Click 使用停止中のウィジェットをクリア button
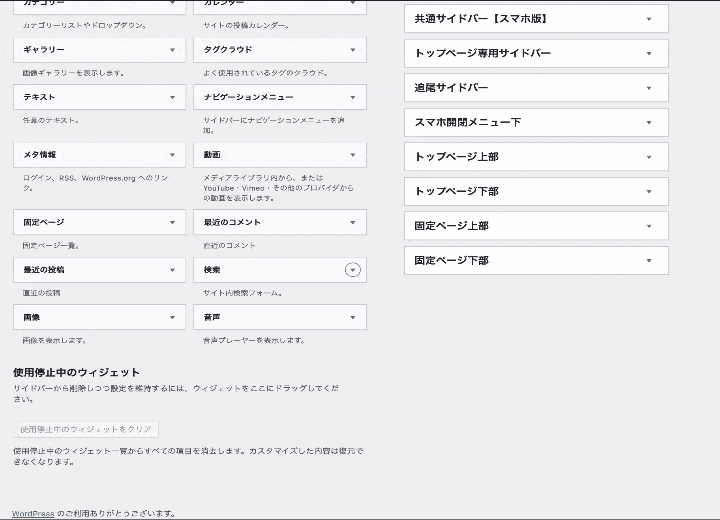This screenshot has height=520, width=720. tap(86, 429)
